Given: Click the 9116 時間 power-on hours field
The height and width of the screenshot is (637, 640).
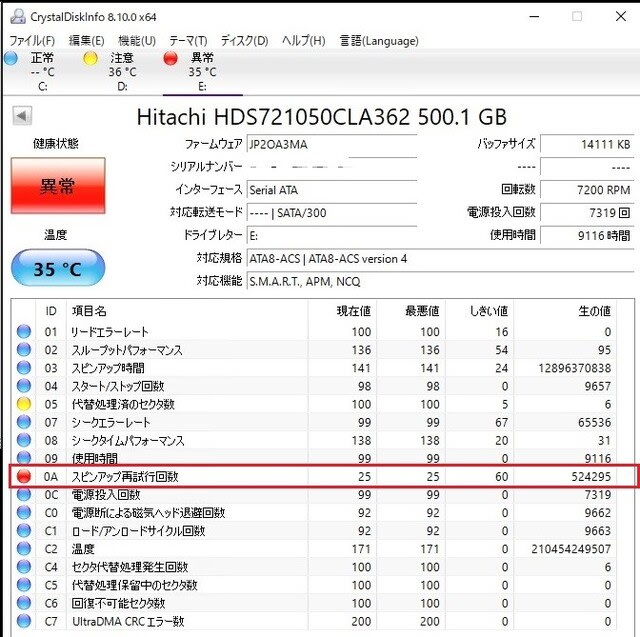Looking at the screenshot, I should tap(587, 235).
